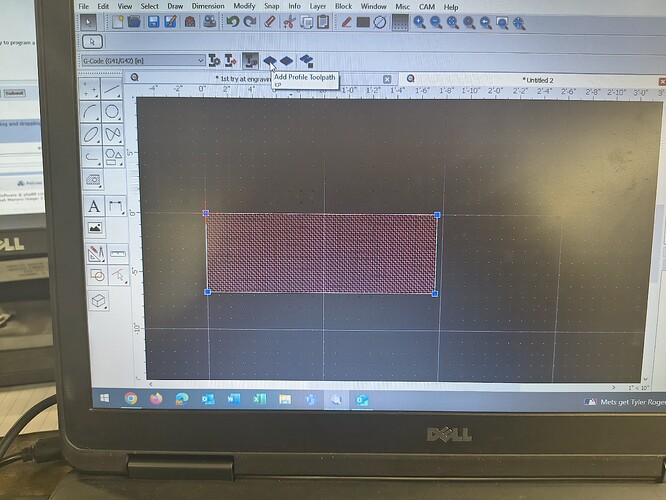666x500 pixels.
Task: Open the isometric projection cube tool
Action: click(x=99, y=300)
